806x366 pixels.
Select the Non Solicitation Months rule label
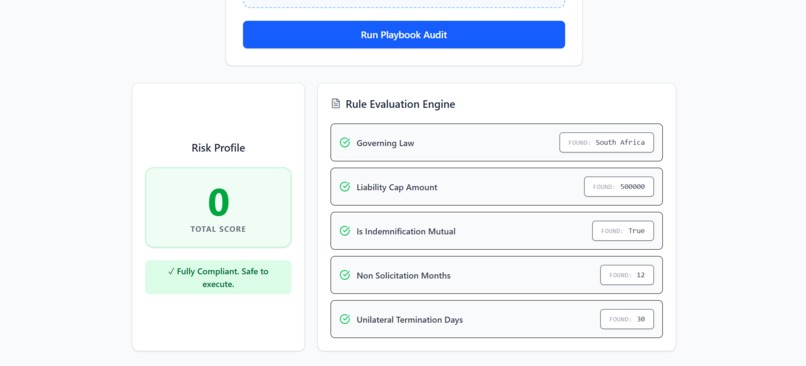(403, 276)
